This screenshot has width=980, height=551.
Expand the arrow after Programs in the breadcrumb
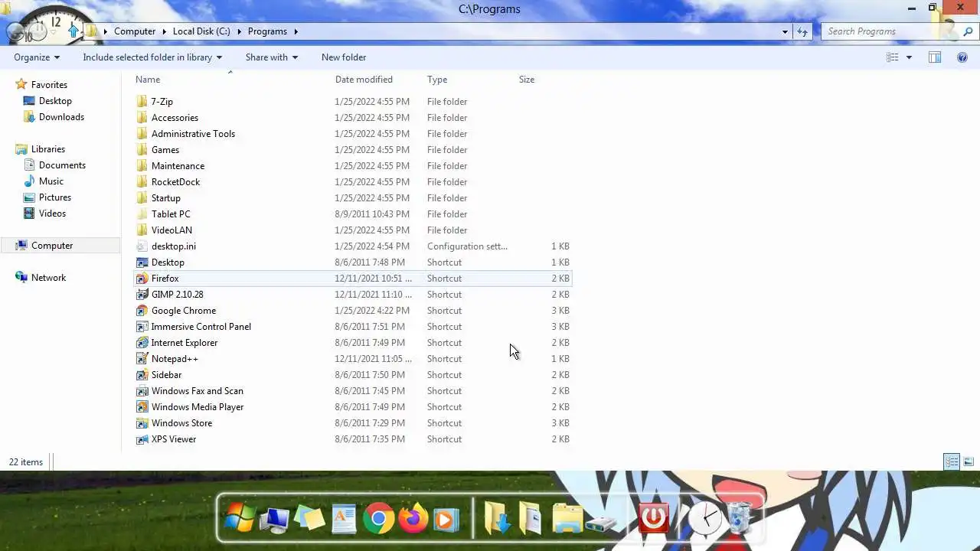coord(296,31)
